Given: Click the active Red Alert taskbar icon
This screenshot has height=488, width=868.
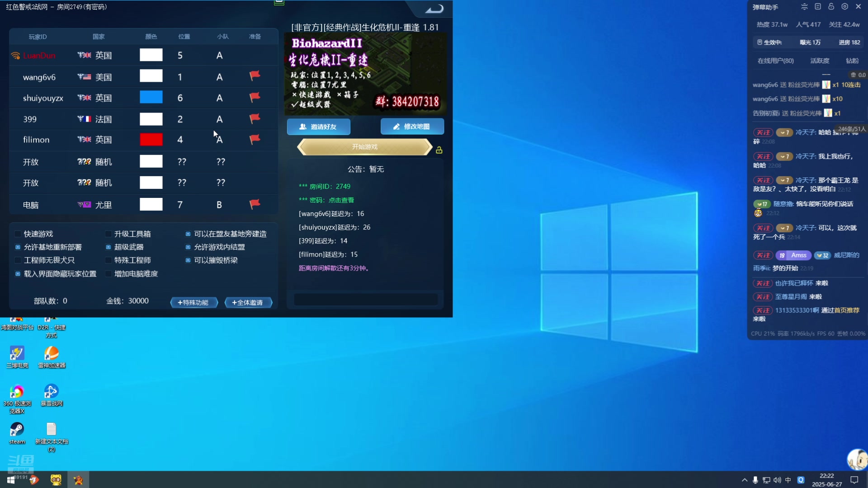Looking at the screenshot, I should pos(78,480).
